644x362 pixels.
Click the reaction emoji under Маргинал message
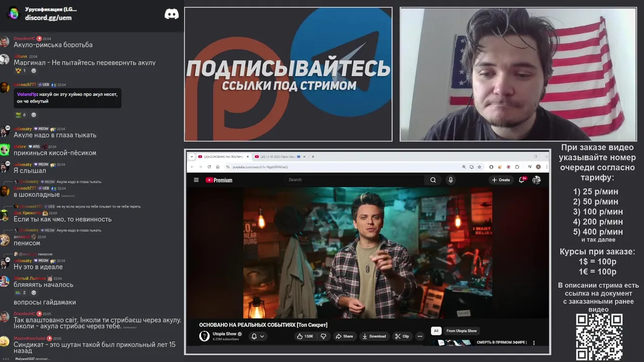click(21, 71)
